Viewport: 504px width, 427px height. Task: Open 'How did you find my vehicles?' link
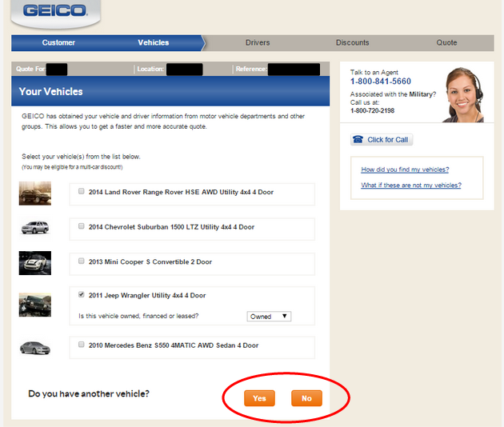pos(405,170)
